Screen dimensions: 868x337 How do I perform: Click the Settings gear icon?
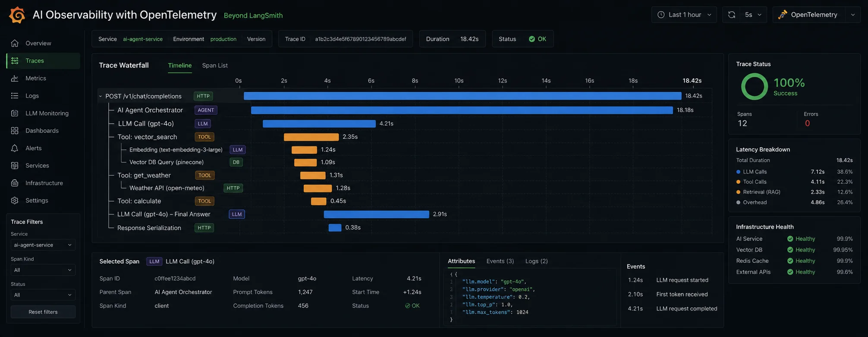[15, 201]
